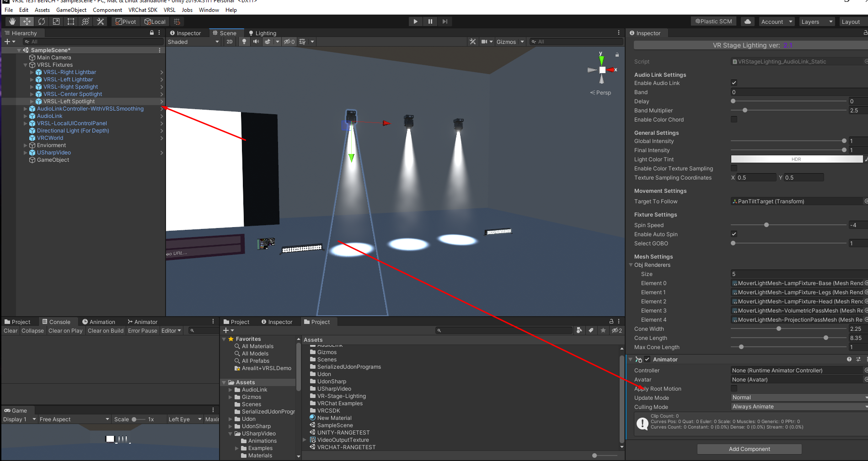This screenshot has width=868, height=461.
Task: Open the Component menu
Action: point(107,10)
